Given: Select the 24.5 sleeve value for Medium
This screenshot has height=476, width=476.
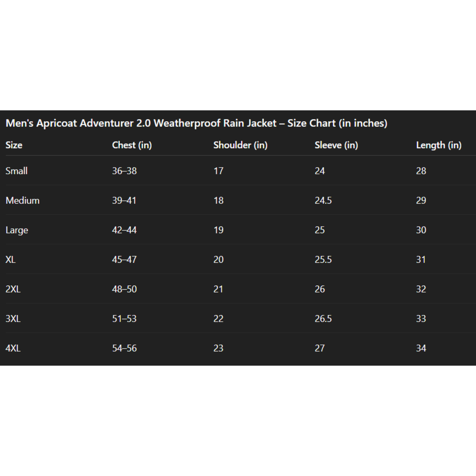Looking at the screenshot, I should pyautogui.click(x=323, y=200).
